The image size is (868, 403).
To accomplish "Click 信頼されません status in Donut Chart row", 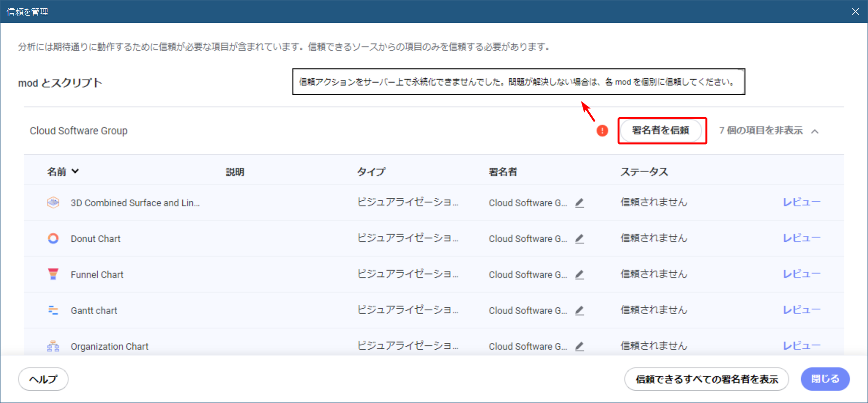I will coord(654,238).
